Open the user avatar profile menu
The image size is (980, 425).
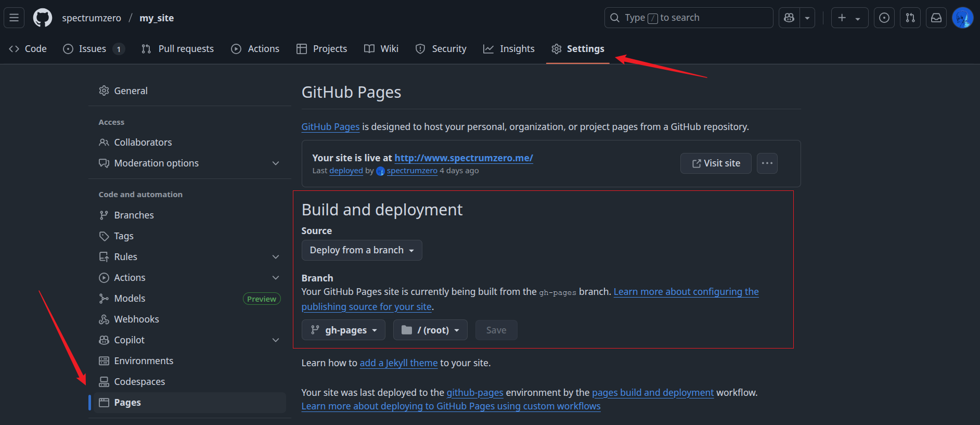(962, 18)
